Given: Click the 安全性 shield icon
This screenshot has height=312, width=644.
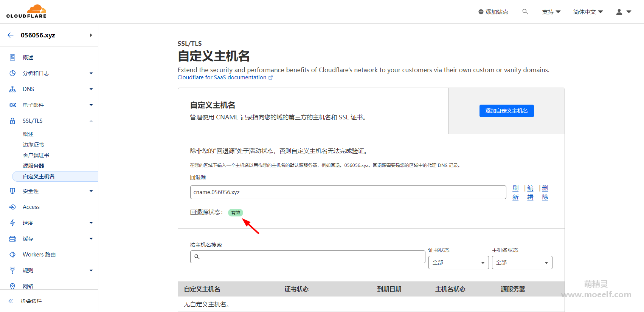Looking at the screenshot, I should [12, 191].
